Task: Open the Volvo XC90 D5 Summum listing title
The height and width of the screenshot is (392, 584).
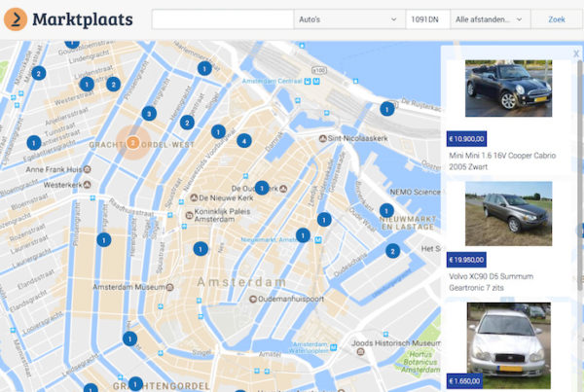Action: point(491,282)
